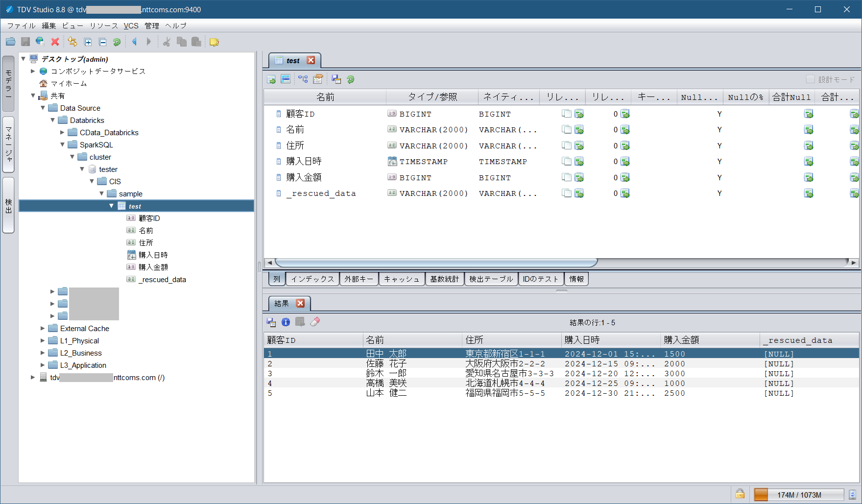This screenshot has width=862, height=504.
Task: Click the lineage tree icon in the test editor toolbar
Action: [x=303, y=79]
